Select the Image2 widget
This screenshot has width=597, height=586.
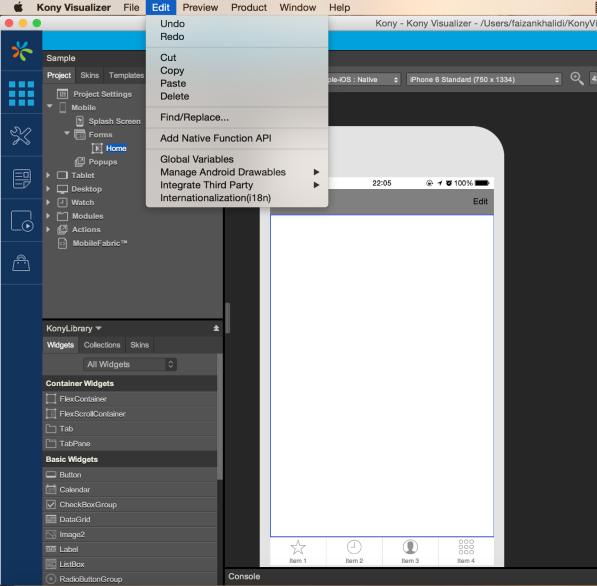[130, 534]
